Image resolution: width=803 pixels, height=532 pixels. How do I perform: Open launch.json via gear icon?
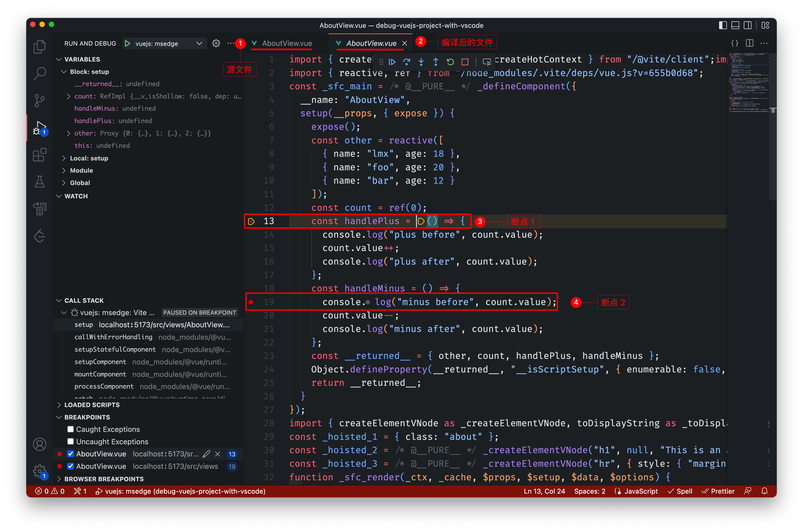pos(216,43)
